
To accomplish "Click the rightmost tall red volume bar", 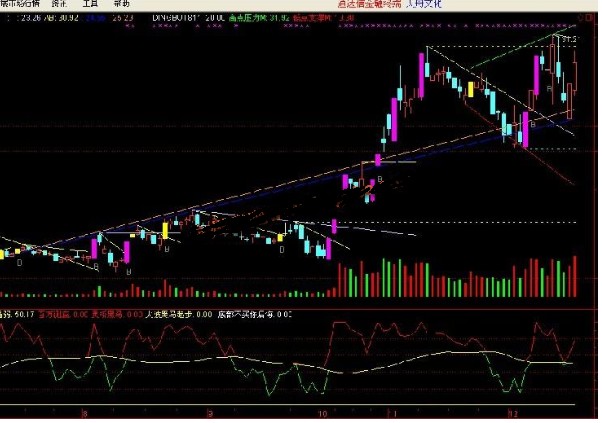I will (575, 276).
